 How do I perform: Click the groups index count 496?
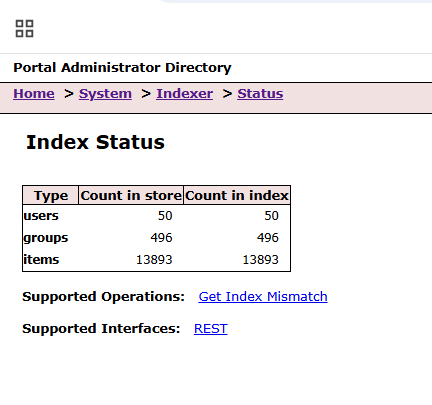(x=268, y=238)
